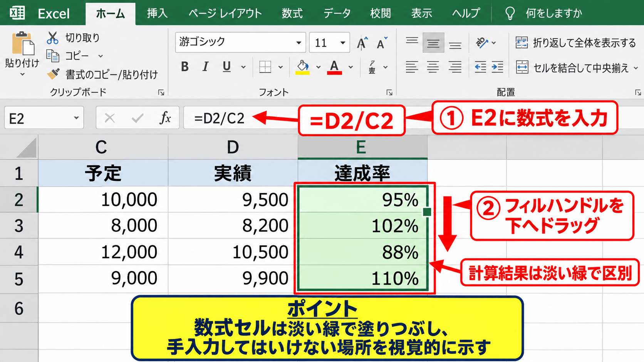Viewport: 644px width, 362px height.
Task: Click the fx insert function icon
Action: (x=165, y=118)
